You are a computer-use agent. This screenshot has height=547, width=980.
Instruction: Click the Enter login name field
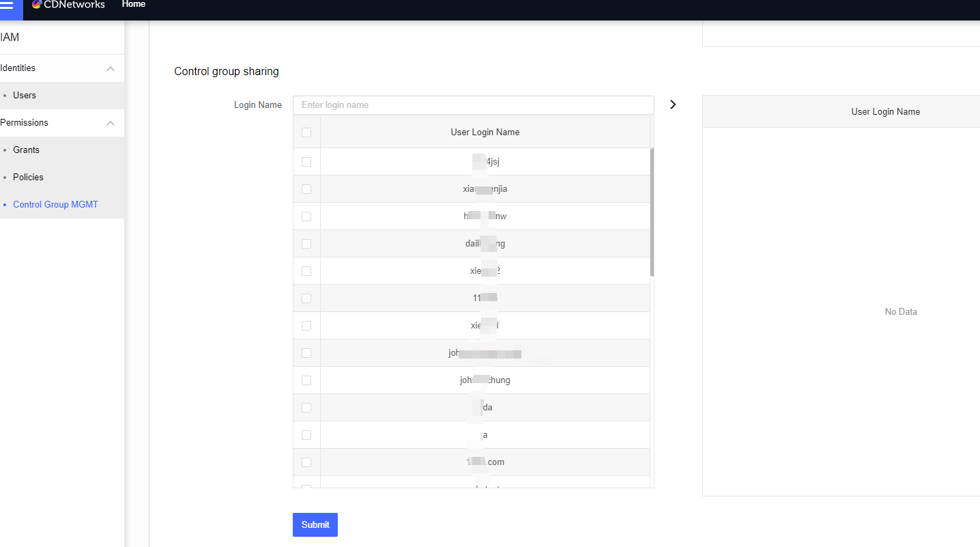pyautogui.click(x=473, y=105)
